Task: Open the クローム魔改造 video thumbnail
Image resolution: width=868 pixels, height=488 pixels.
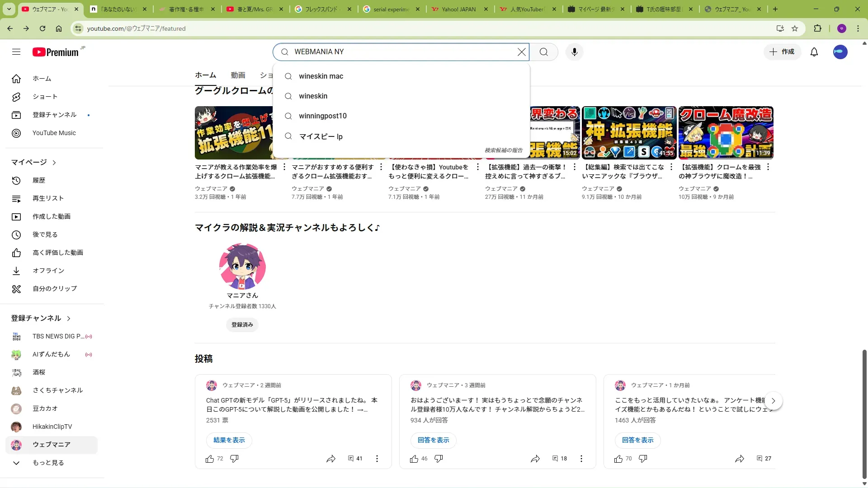Action: pos(726,133)
